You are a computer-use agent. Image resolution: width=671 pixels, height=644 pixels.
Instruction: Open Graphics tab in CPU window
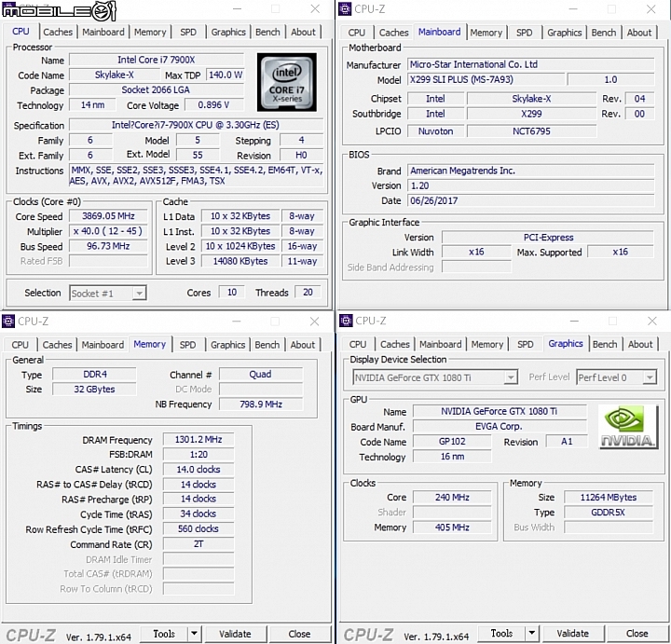coord(228,32)
